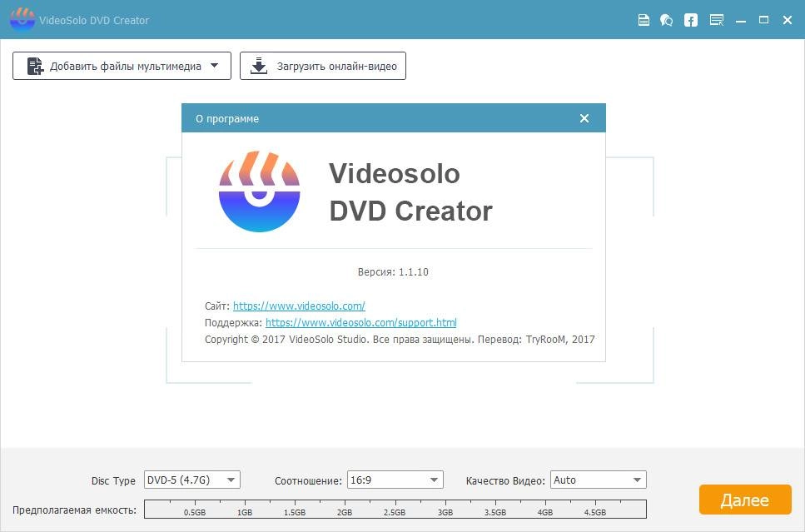Click the Версия: 1.1.10 text

(x=393, y=272)
